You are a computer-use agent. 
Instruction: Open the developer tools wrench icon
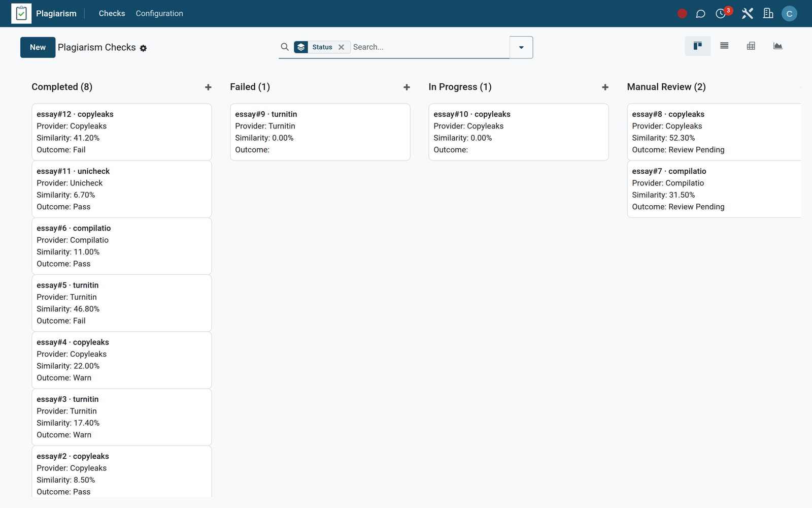click(x=747, y=14)
